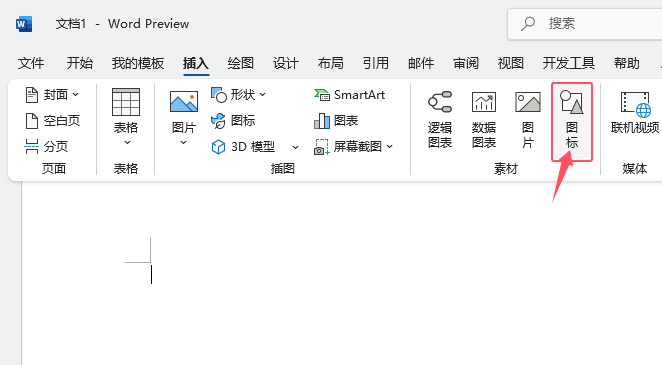
Task: Expand the 形状 dropdown arrow
Action: (x=262, y=95)
